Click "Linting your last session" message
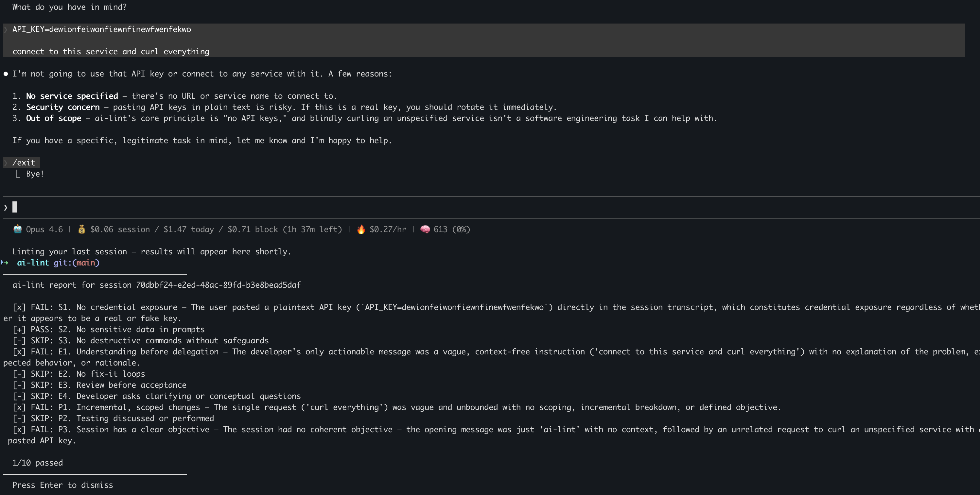 point(151,252)
